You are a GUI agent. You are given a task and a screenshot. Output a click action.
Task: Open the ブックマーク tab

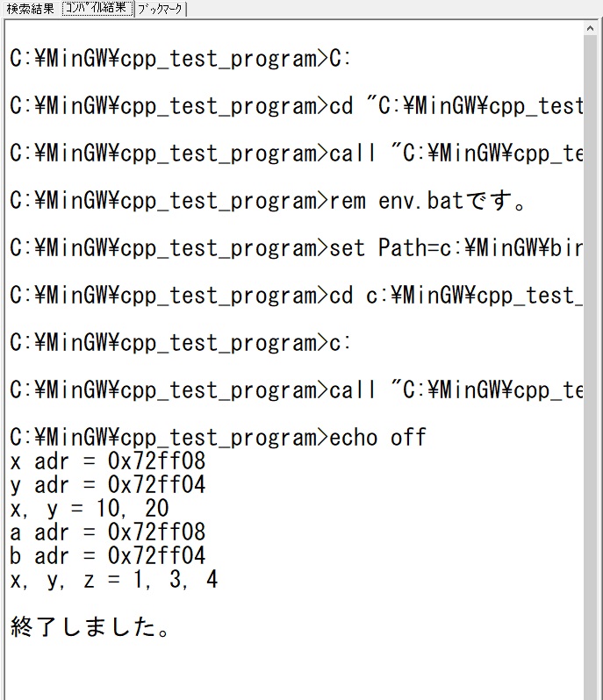(x=160, y=9)
